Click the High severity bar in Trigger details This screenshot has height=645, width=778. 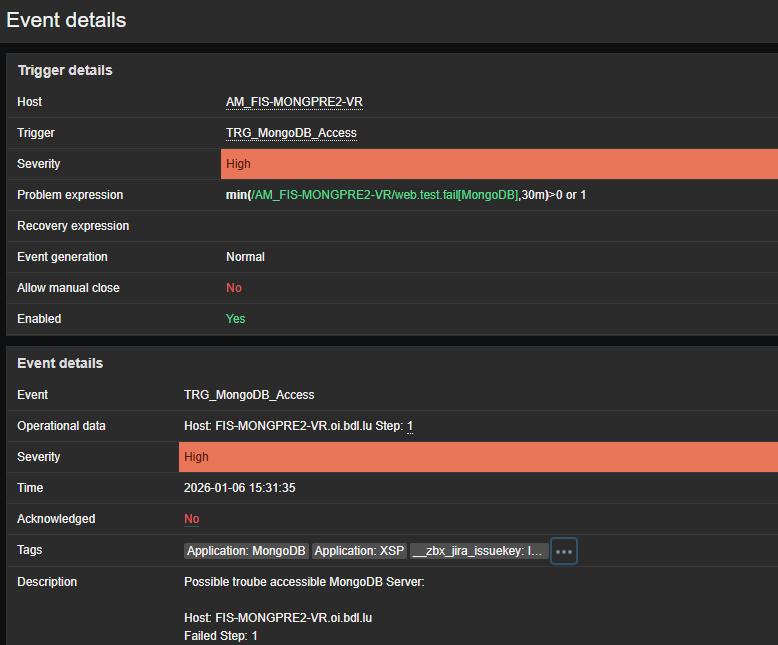click(499, 164)
